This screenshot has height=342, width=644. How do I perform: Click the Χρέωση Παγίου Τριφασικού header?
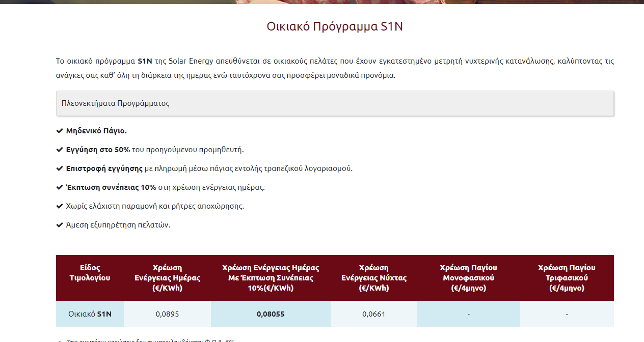click(x=567, y=278)
